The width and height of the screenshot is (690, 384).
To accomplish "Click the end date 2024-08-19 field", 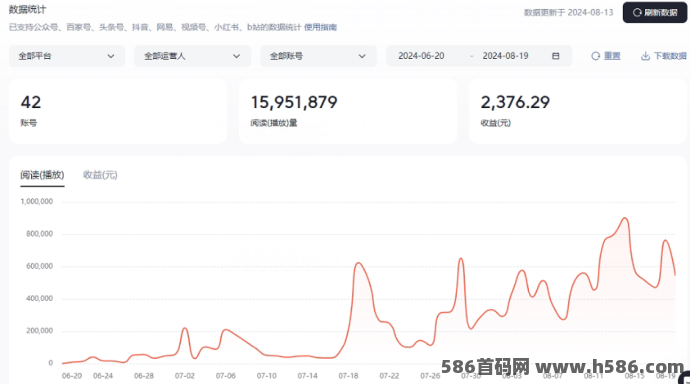I will [505, 56].
